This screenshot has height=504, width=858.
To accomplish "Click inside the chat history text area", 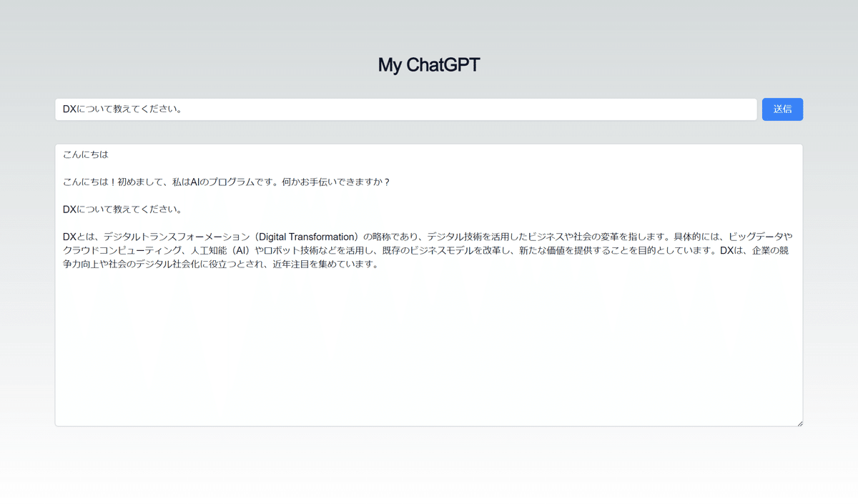I will tap(429, 285).
